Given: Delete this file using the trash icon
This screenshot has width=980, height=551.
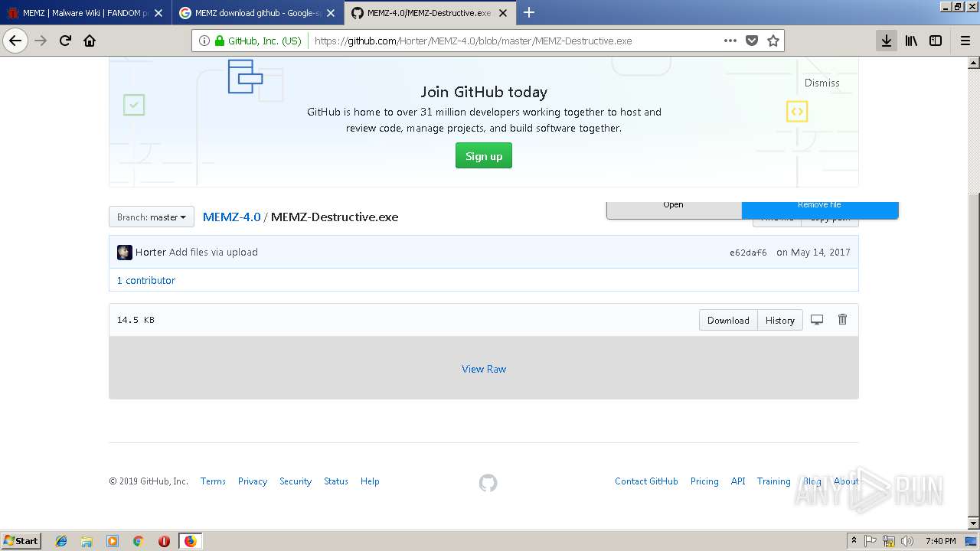Looking at the screenshot, I should (842, 319).
